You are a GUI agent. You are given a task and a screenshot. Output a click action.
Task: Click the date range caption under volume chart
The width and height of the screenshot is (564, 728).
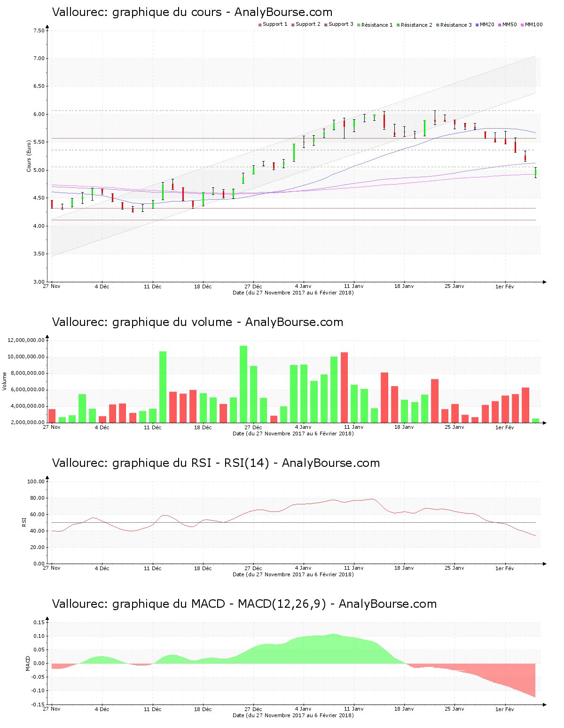click(x=293, y=434)
